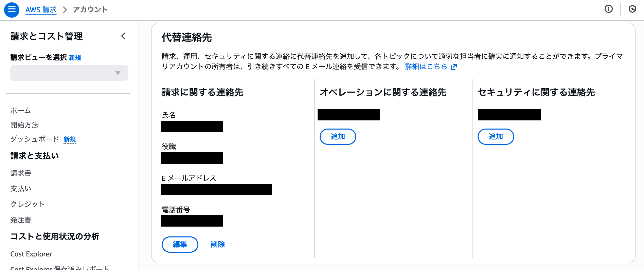The image size is (644, 270).
Task: Go to the 支払い section
Action: [x=21, y=188]
